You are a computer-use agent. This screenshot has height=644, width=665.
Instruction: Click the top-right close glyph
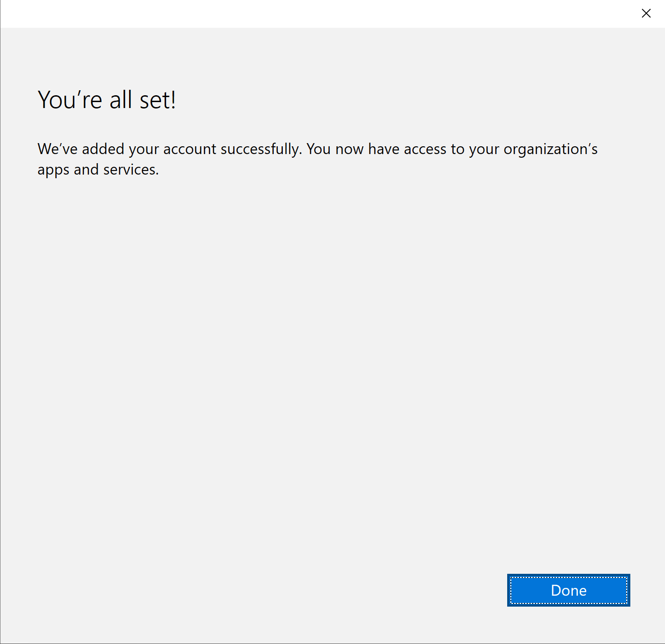click(x=646, y=13)
